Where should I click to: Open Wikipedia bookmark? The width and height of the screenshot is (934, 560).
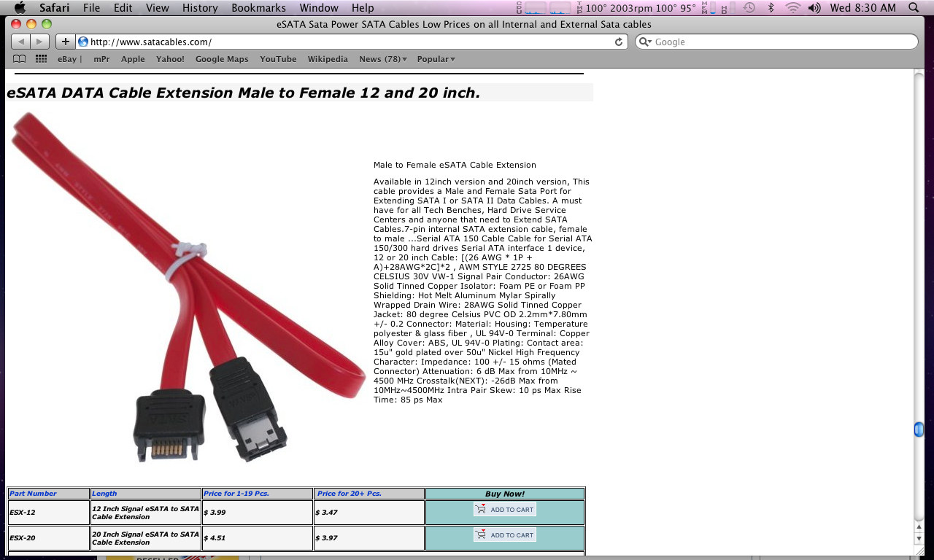click(x=328, y=59)
